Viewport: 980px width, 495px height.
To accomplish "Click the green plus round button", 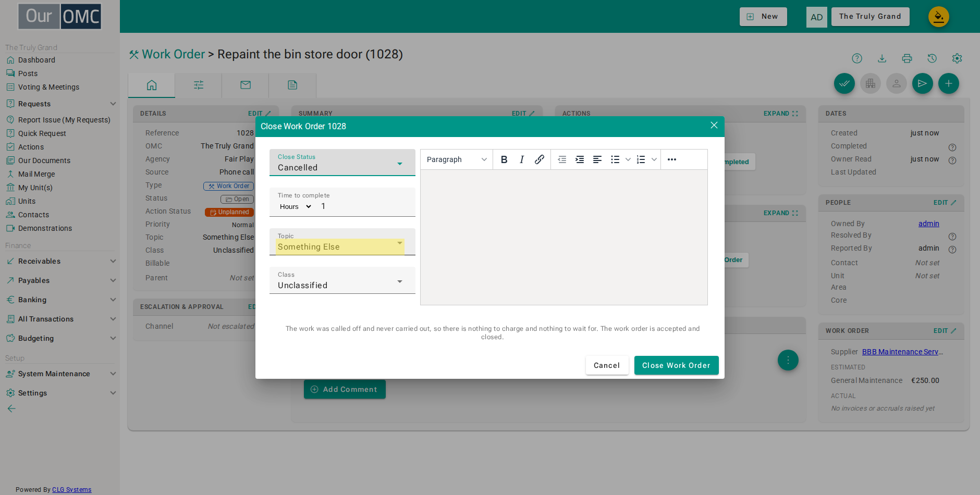I will click(949, 83).
